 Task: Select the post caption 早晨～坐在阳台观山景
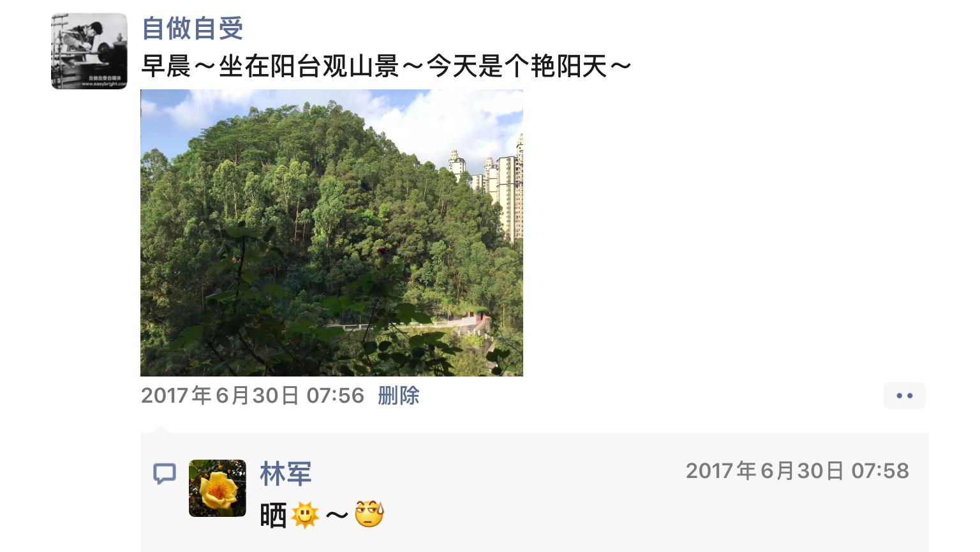coord(270,66)
